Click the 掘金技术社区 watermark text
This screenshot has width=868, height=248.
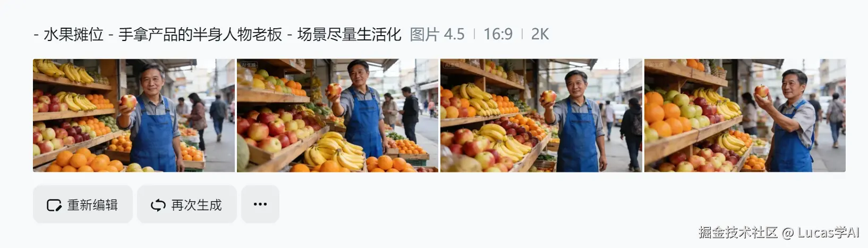pyautogui.click(x=738, y=233)
